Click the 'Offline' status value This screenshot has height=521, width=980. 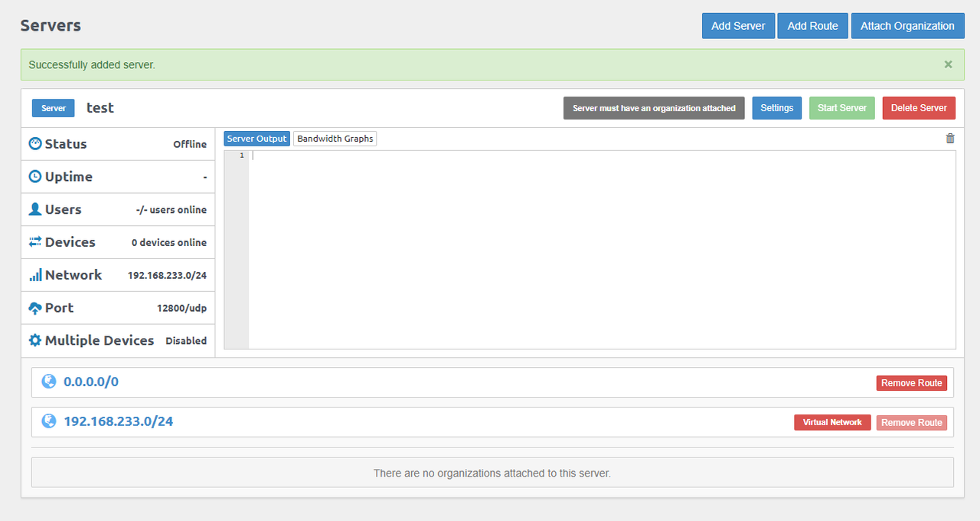point(190,144)
